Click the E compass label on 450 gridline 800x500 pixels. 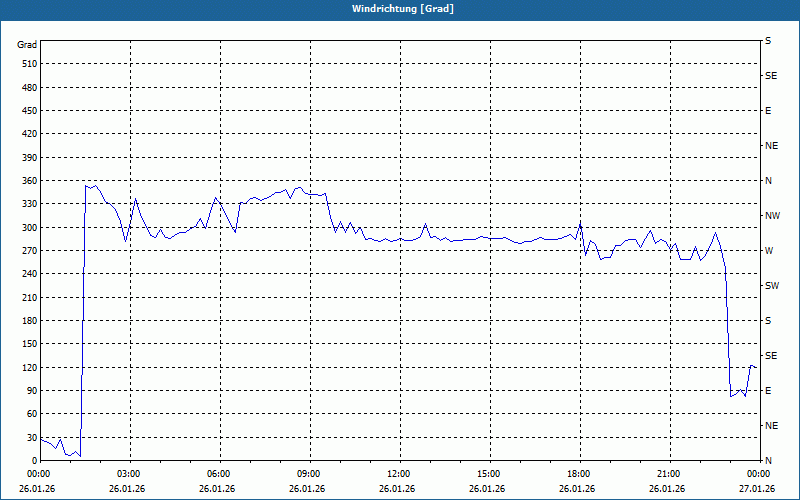768,111
